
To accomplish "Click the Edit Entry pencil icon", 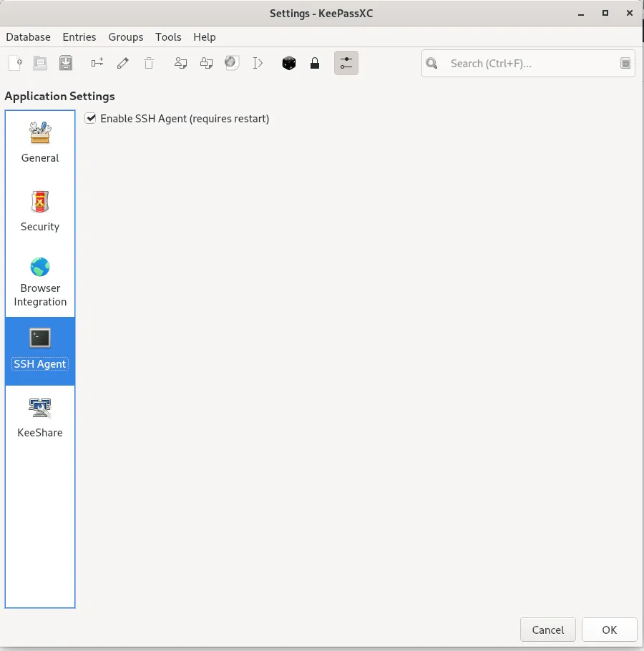I will coord(123,64).
